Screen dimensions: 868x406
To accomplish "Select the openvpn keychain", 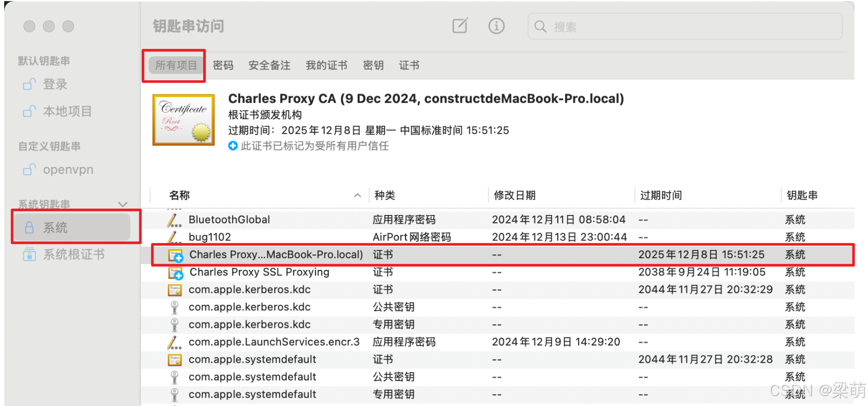I will click(68, 170).
